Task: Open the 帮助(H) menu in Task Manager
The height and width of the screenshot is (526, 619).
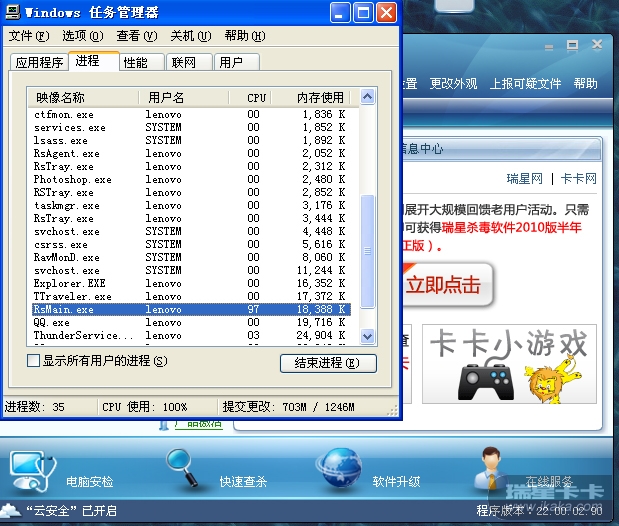Action: [245, 36]
